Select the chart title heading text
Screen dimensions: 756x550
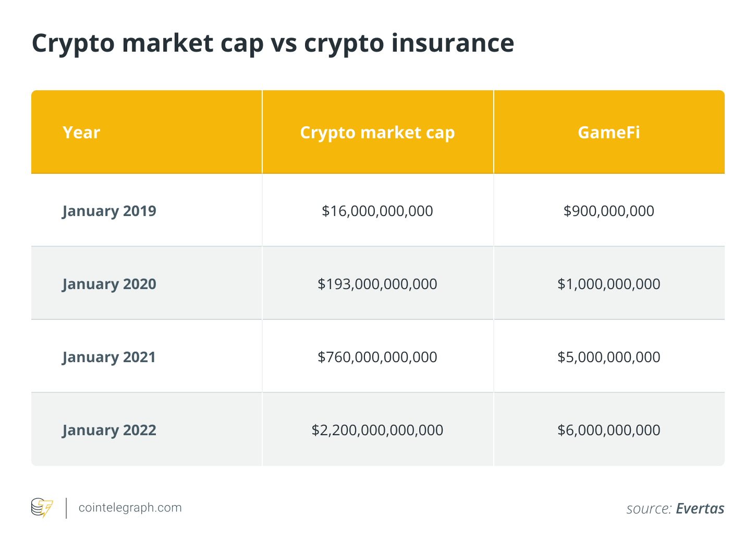click(x=273, y=43)
